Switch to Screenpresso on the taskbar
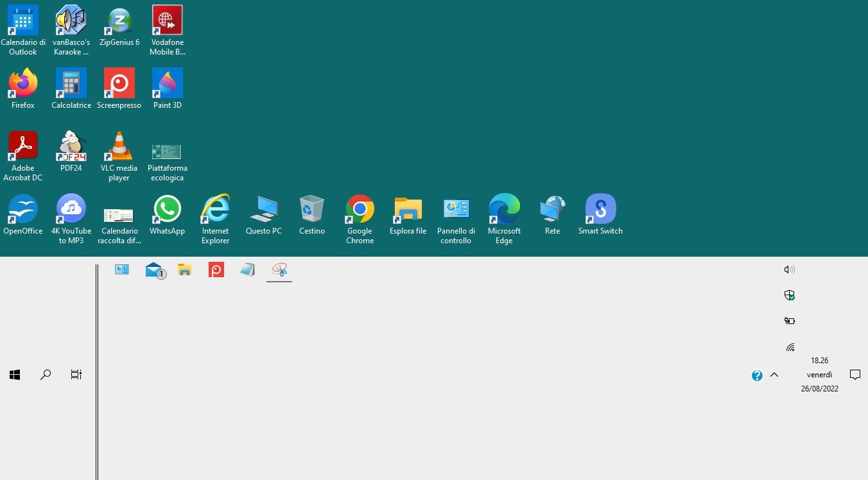Viewport: 868px width, 480px height. [216, 270]
